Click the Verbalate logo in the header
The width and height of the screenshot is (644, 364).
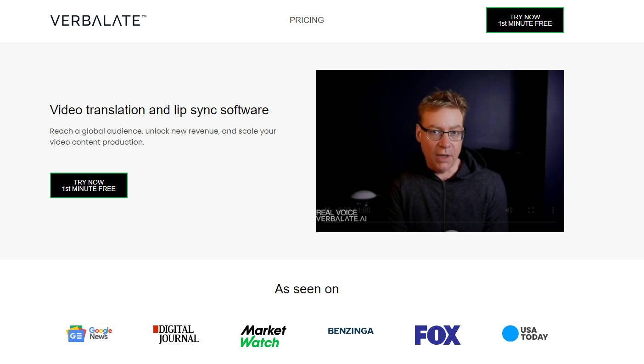coord(98,20)
